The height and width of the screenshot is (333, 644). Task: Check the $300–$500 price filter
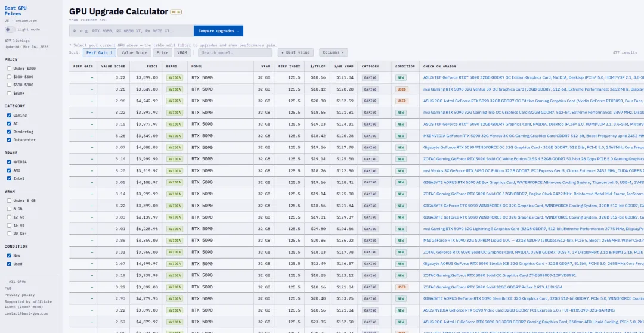pyautogui.click(x=9, y=77)
